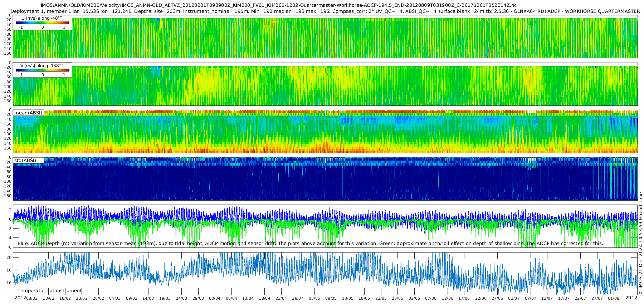This screenshot has height=304, width=644.
Task: Click the 12/07 date tick label
Action: pyautogui.click(x=547, y=298)
